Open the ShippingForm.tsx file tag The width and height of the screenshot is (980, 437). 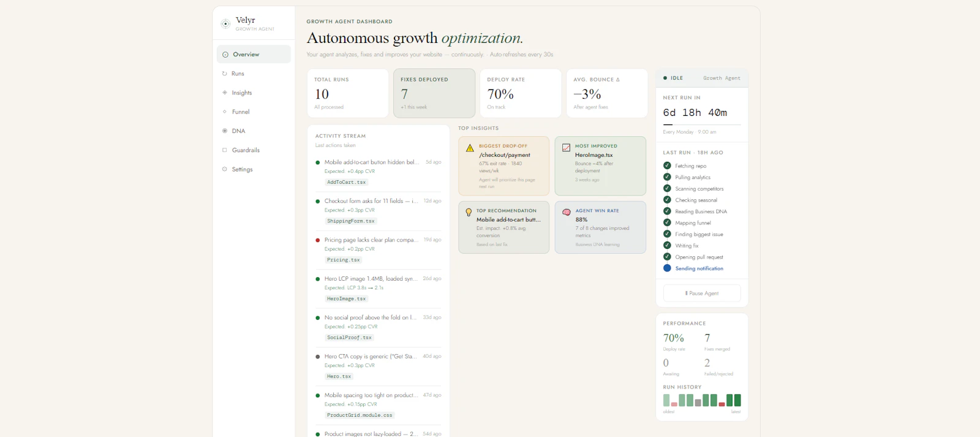coord(351,221)
